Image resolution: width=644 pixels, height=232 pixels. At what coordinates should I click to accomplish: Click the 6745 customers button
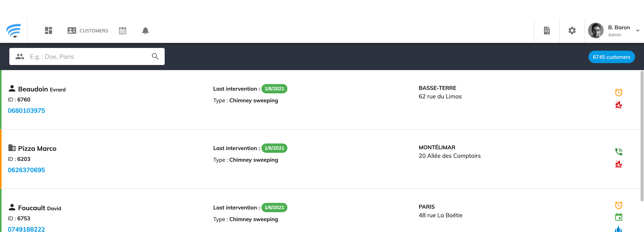point(612,56)
